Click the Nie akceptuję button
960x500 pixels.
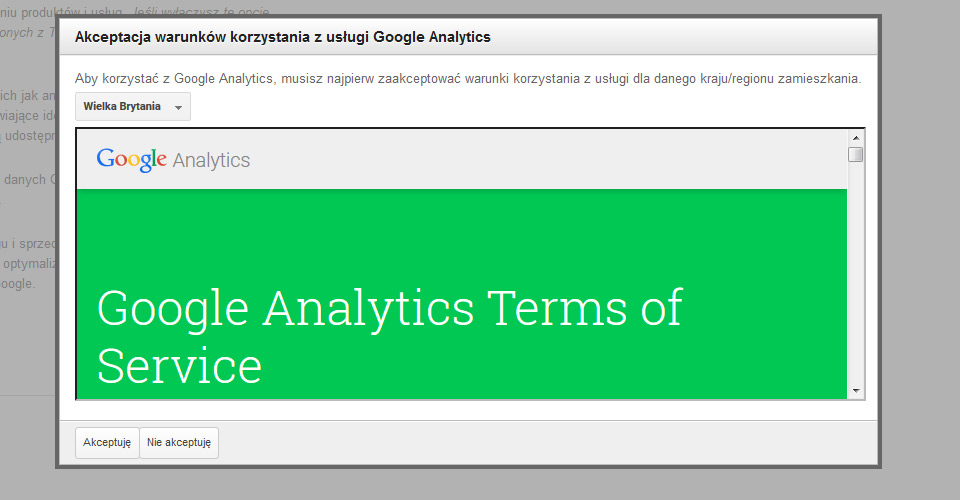click(179, 442)
